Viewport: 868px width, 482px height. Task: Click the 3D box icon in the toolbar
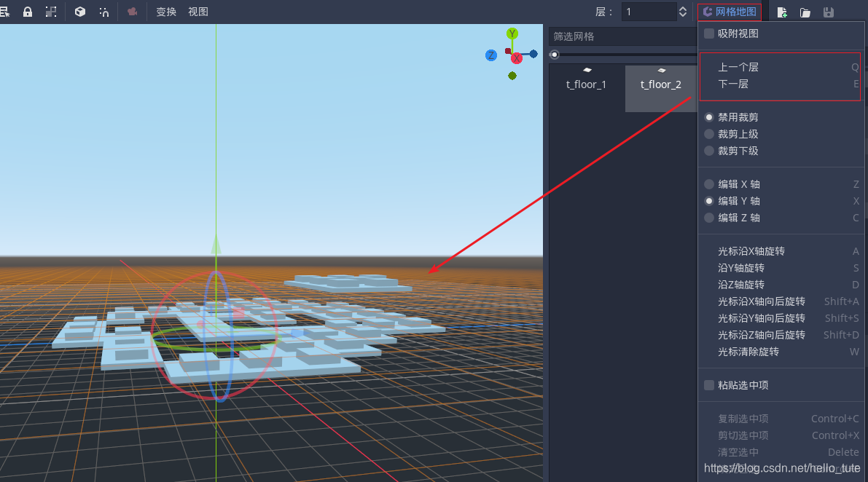pos(80,12)
